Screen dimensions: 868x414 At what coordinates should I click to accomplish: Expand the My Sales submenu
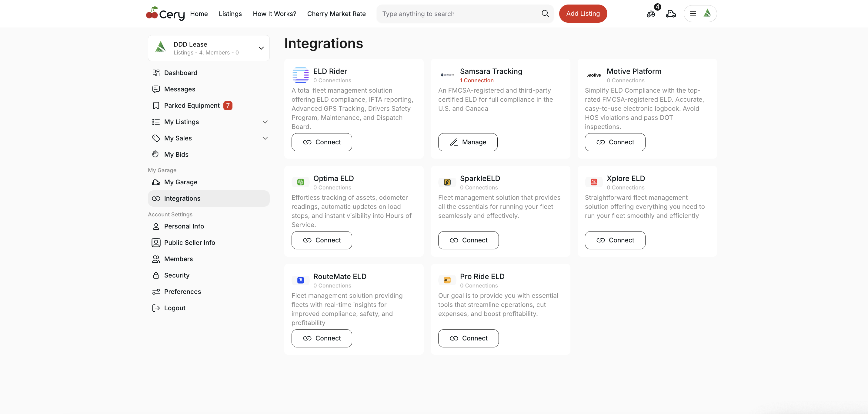(x=265, y=138)
